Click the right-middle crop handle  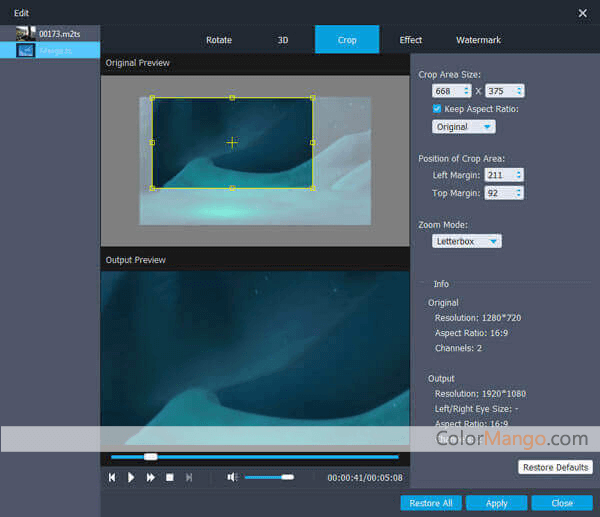(x=313, y=143)
